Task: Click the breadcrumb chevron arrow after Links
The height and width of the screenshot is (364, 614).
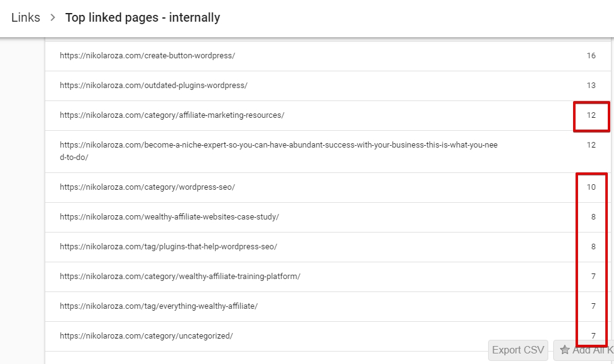Action: pos(53,17)
